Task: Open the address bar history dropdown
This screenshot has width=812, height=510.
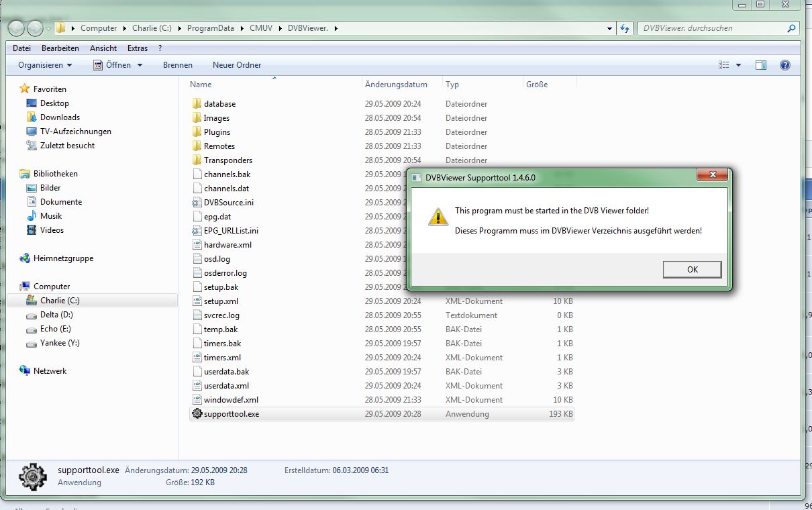Action: [609, 28]
